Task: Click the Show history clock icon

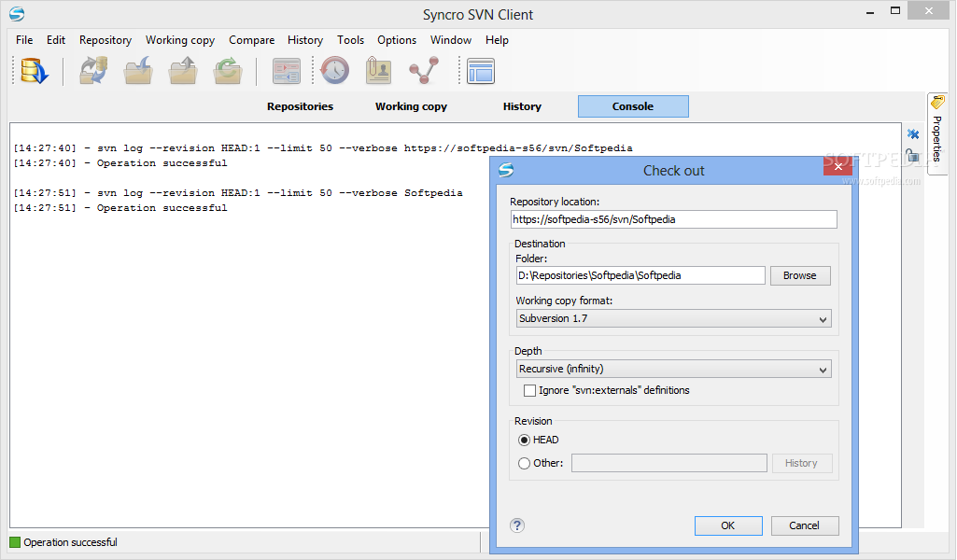Action: (x=334, y=71)
